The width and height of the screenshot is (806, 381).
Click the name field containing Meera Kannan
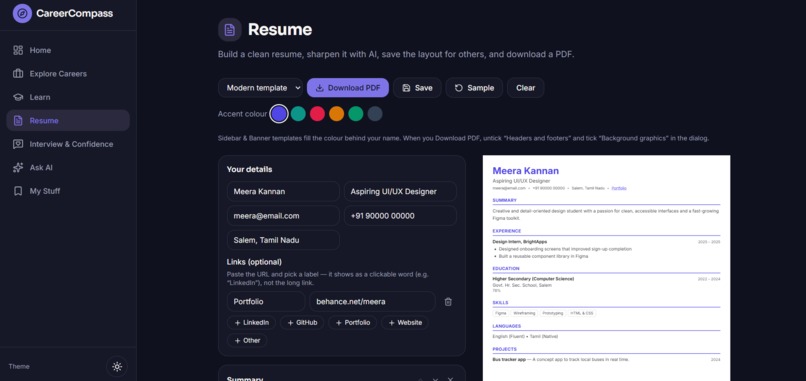283,191
